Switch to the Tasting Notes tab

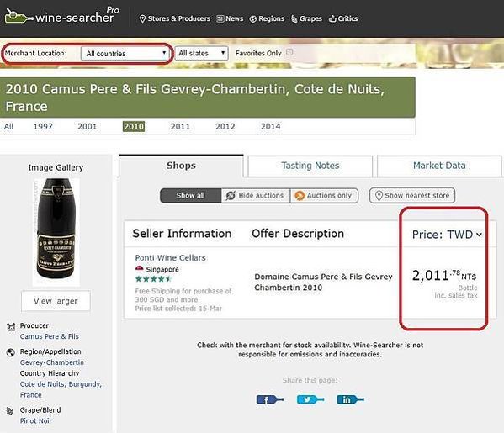click(310, 166)
